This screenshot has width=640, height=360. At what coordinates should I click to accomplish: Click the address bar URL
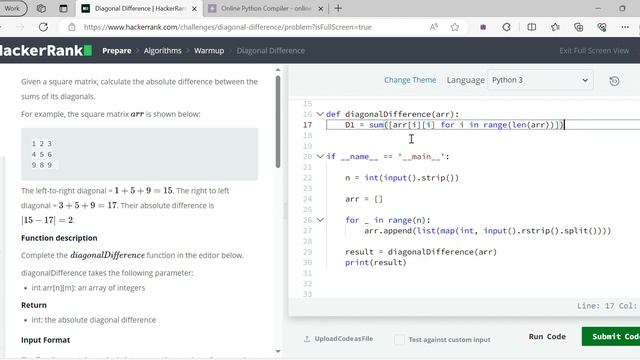click(227, 27)
